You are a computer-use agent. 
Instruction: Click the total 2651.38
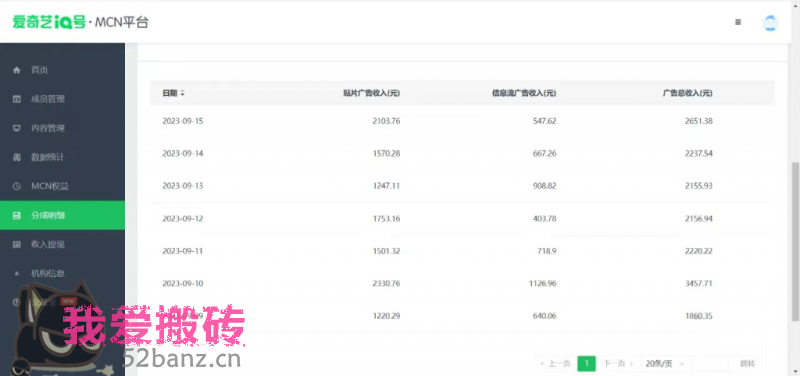click(699, 121)
